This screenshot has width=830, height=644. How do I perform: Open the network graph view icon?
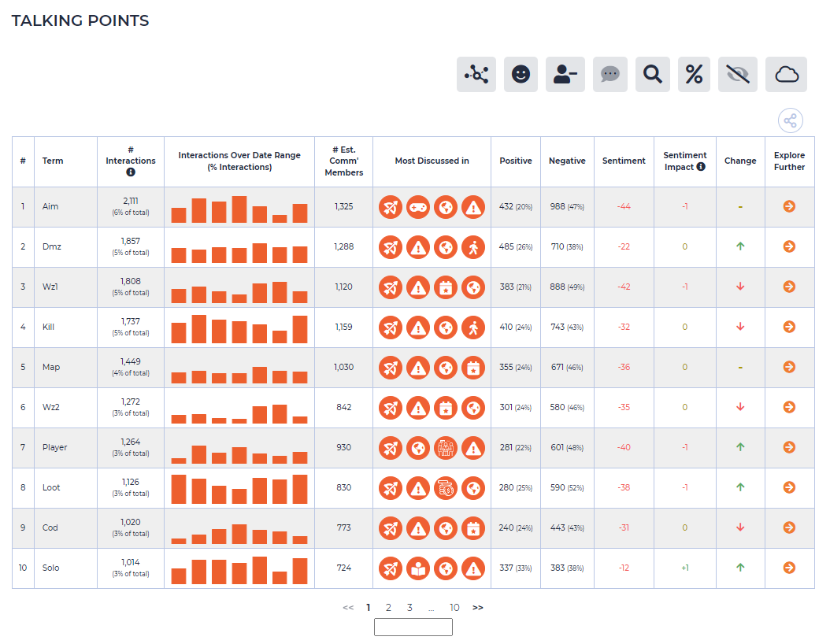(476, 74)
